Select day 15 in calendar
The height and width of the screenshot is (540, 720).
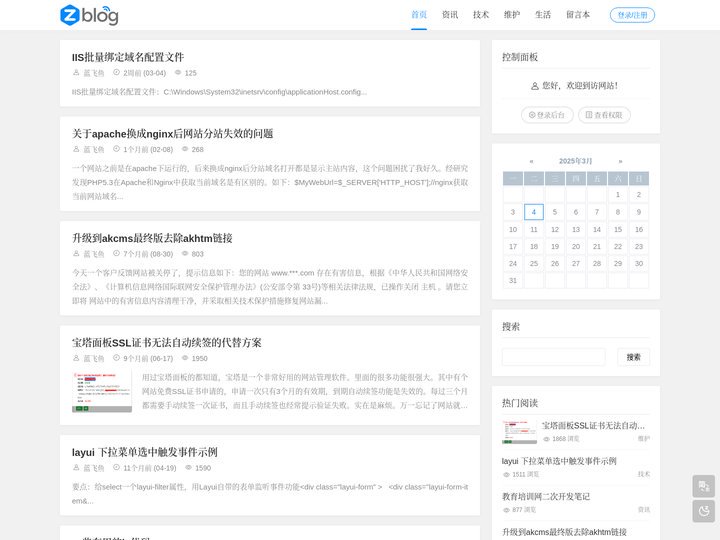point(618,230)
